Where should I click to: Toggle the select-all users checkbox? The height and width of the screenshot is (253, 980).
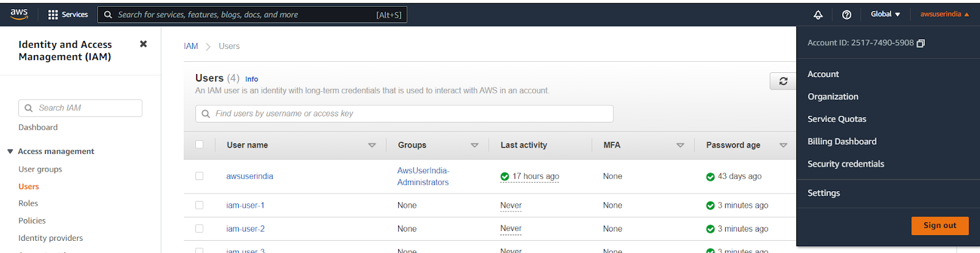pyautogui.click(x=199, y=145)
